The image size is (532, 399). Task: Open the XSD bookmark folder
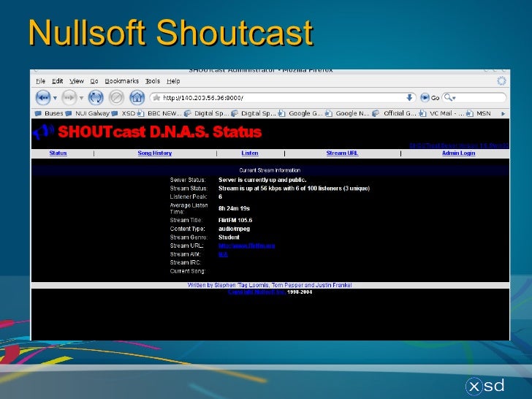(x=123, y=113)
